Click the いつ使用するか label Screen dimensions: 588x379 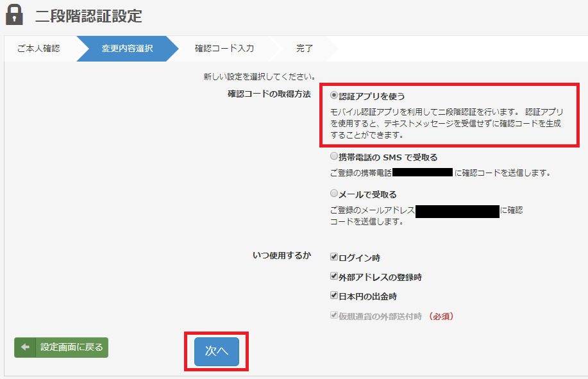pos(281,256)
